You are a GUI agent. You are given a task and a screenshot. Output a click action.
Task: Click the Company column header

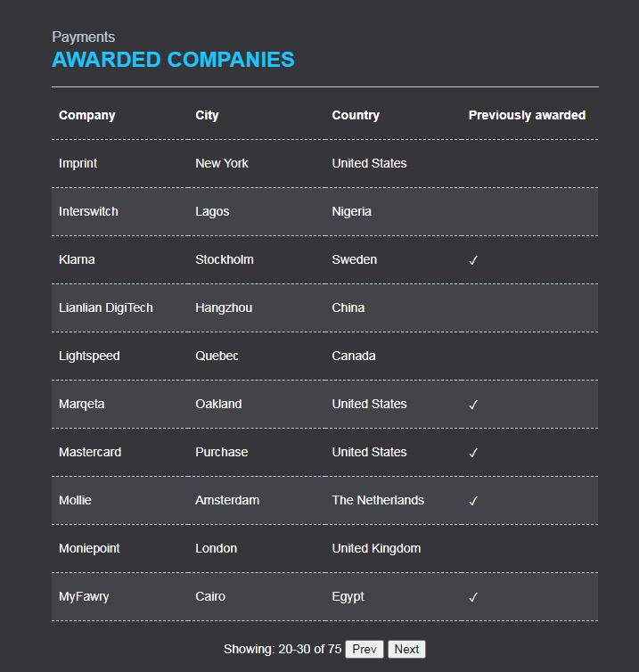pyautogui.click(x=87, y=115)
